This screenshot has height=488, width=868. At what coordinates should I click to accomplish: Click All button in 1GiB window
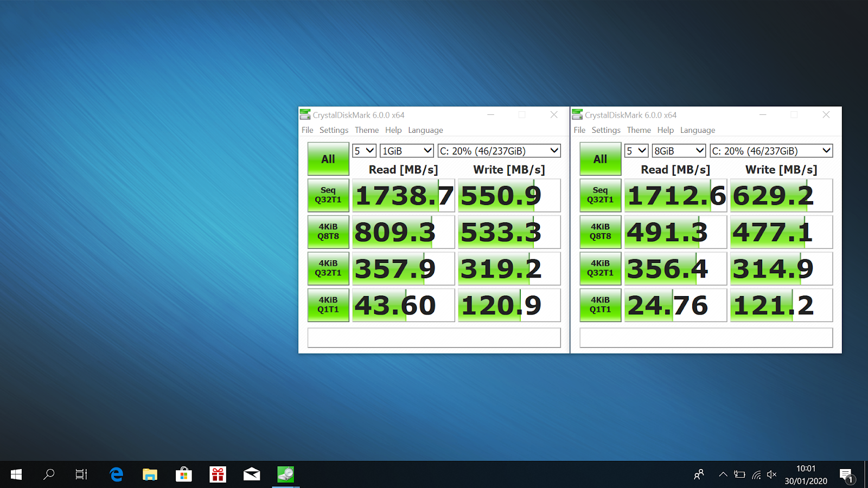328,159
